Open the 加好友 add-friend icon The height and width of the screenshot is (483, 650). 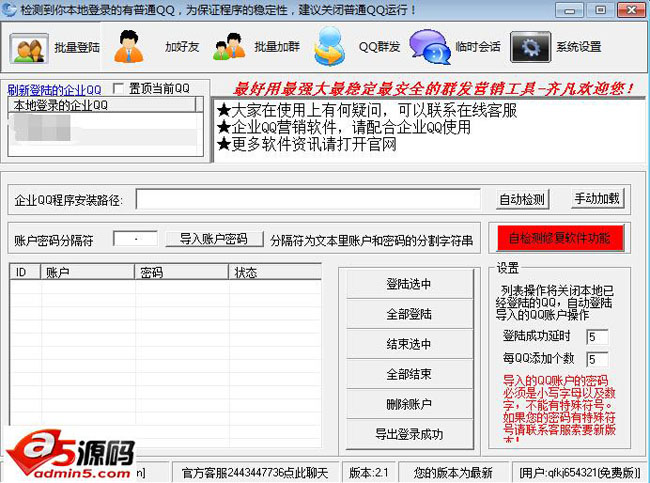(x=129, y=47)
